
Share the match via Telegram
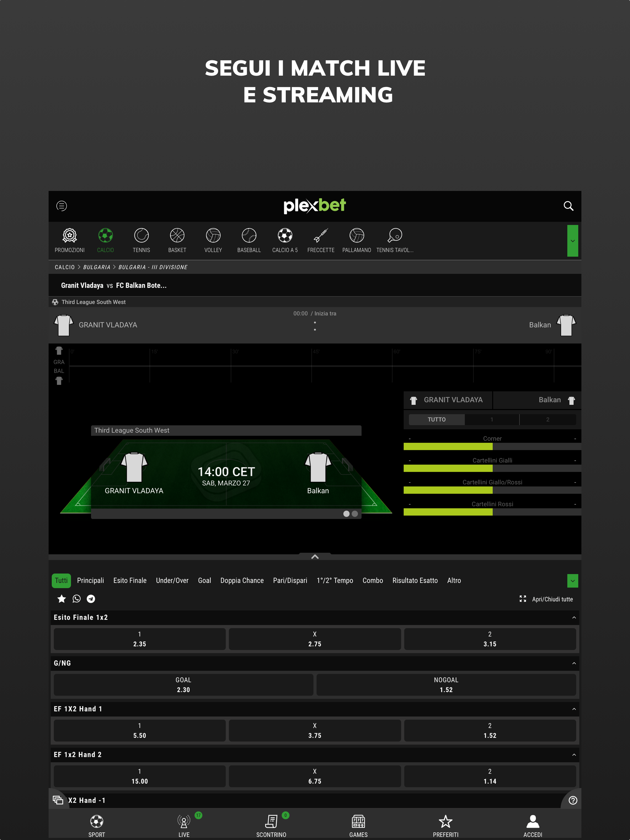point(91,599)
